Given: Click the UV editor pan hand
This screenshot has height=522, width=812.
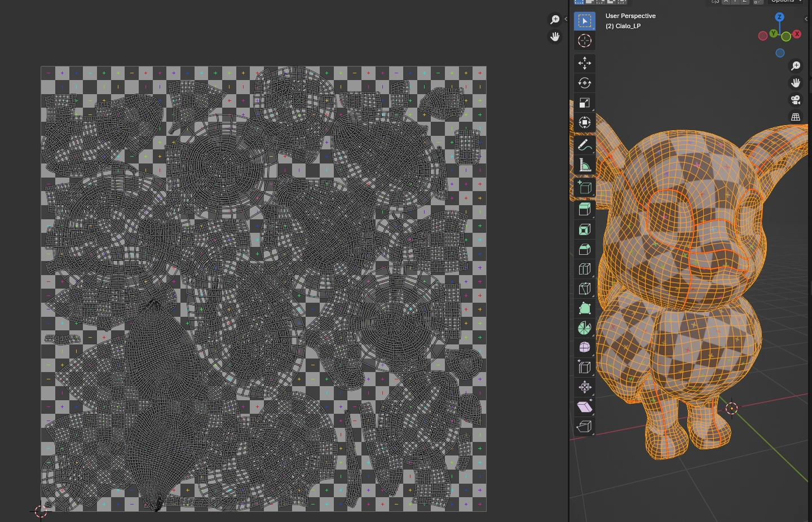Looking at the screenshot, I should click(555, 37).
